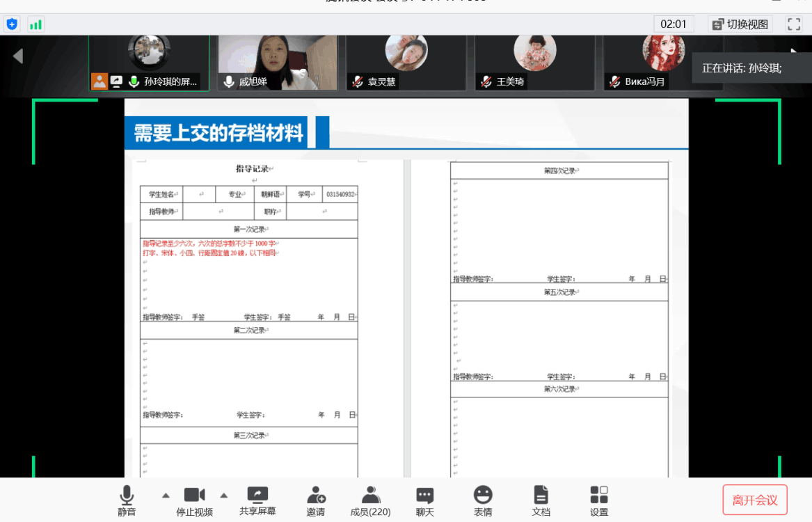Screen dimensions: 812x522
Task: Expand video options arrow beside 停止视频
Action: click(224, 496)
